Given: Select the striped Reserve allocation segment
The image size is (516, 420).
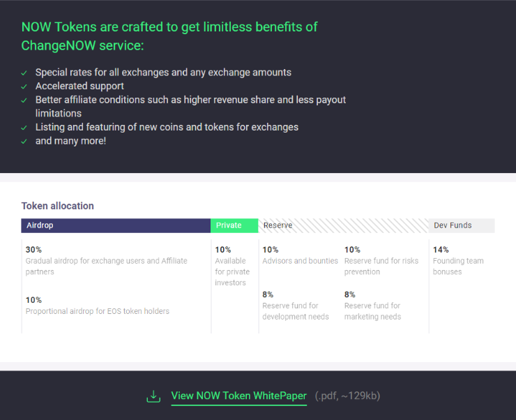Looking at the screenshot, I should pyautogui.click(x=343, y=225).
